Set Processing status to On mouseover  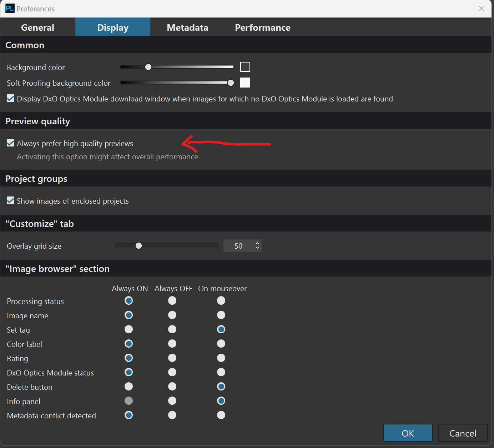click(221, 301)
